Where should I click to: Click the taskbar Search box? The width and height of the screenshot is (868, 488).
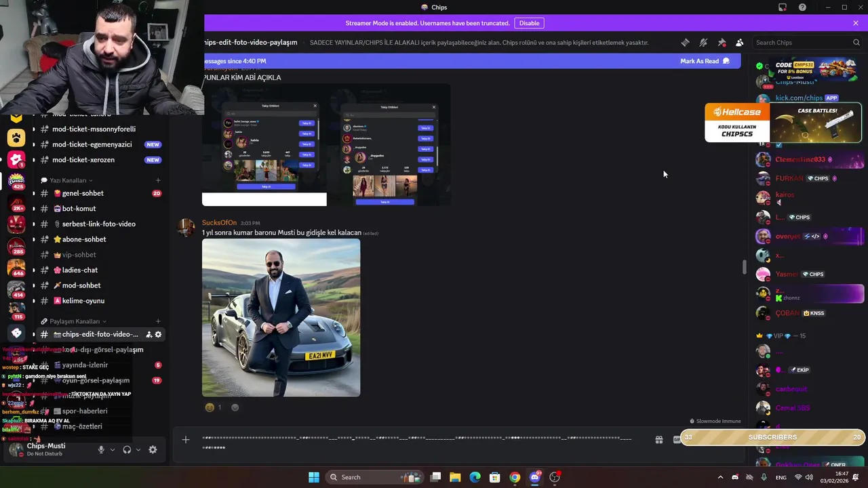pyautogui.click(x=374, y=477)
